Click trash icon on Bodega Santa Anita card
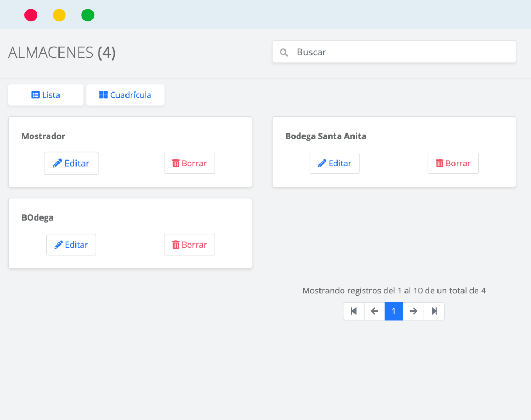Image resolution: width=531 pixels, height=420 pixels. (440, 163)
